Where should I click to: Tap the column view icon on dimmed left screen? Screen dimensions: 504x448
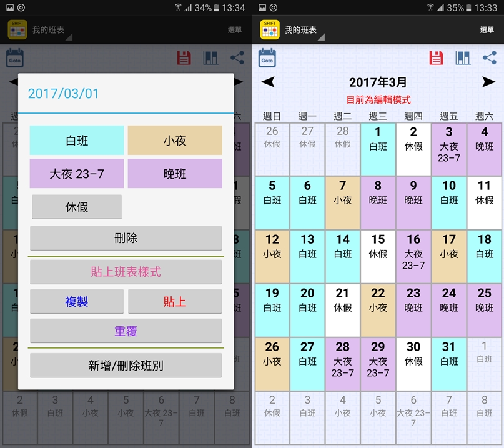point(210,58)
